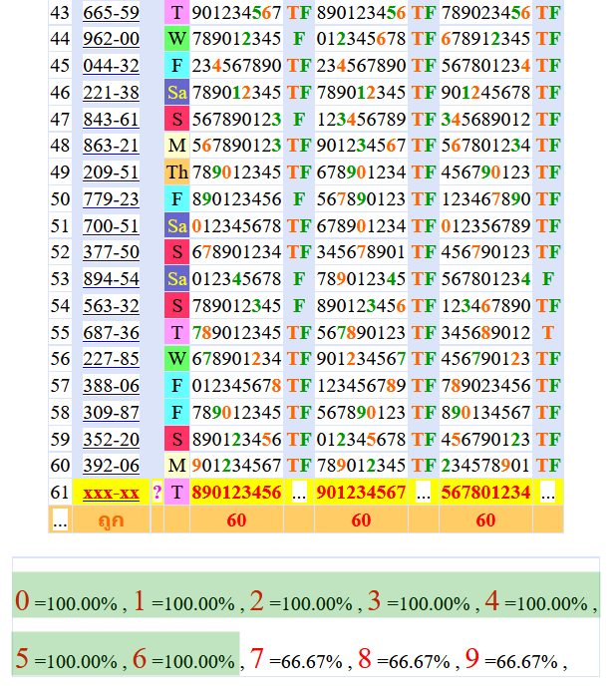Viewport: 616px width, 691px height.
Task: Select the 687-36 link in row 55
Action: click(111, 332)
